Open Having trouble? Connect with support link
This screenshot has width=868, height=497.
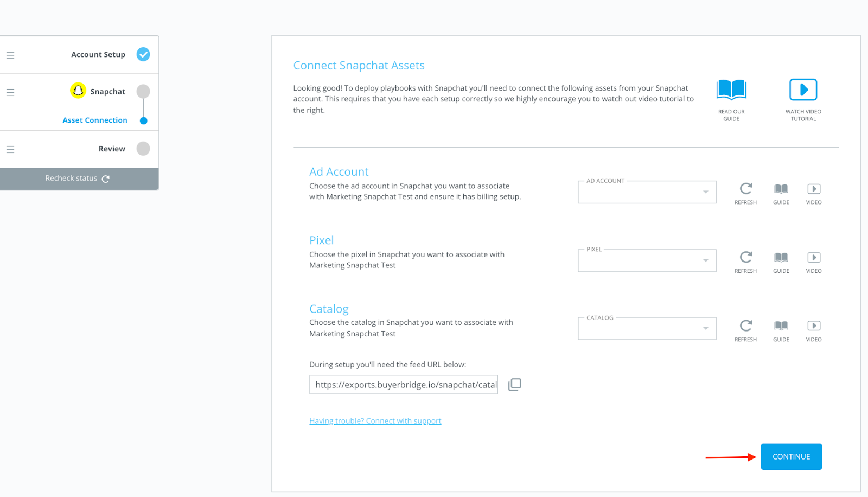point(375,421)
